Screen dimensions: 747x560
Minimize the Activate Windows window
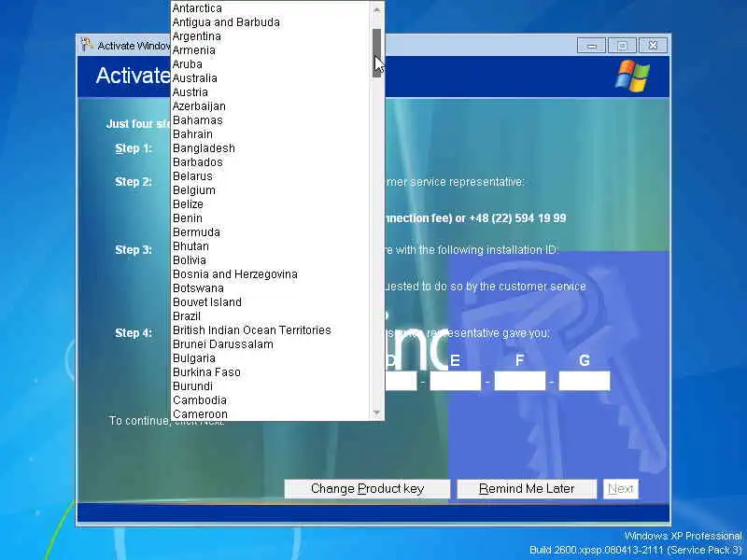click(592, 46)
